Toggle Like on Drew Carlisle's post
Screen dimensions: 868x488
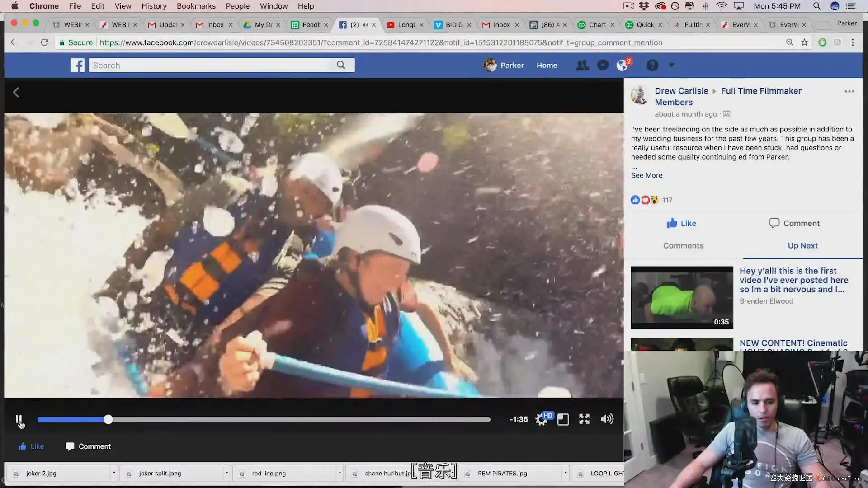(x=681, y=223)
